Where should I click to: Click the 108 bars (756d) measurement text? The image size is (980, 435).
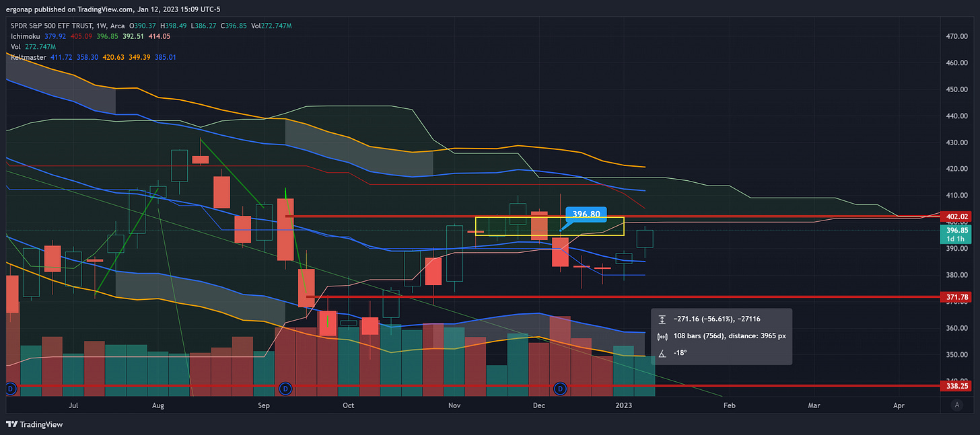coord(730,336)
